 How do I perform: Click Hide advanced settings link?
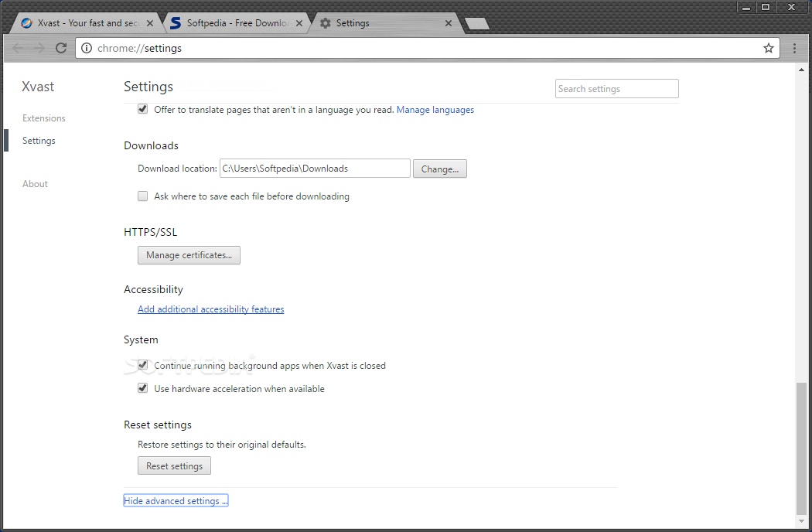[x=176, y=500]
